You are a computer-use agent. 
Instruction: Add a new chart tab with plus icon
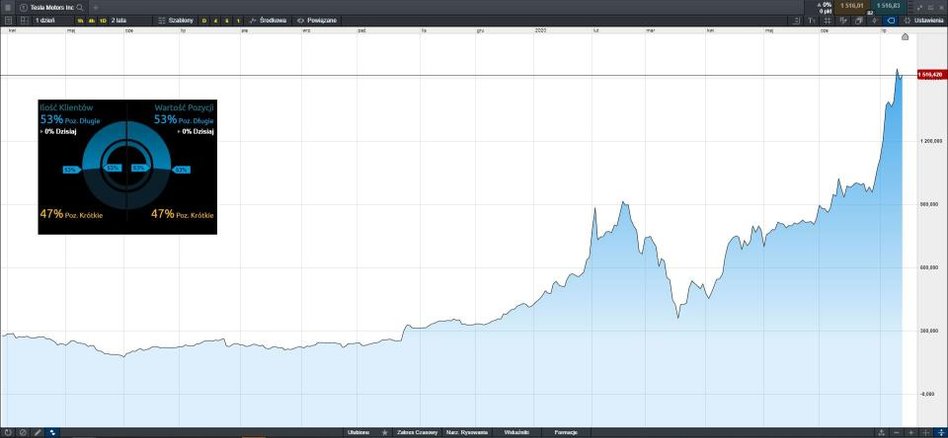point(95,6)
